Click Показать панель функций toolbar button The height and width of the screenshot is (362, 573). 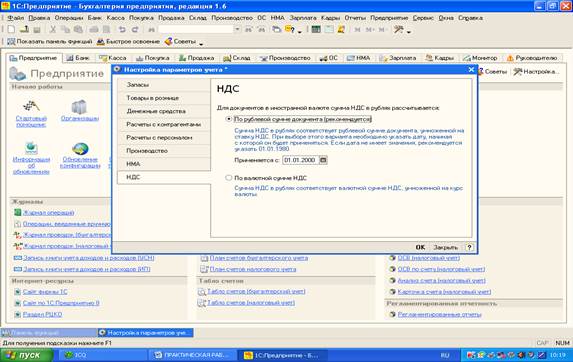50,42
